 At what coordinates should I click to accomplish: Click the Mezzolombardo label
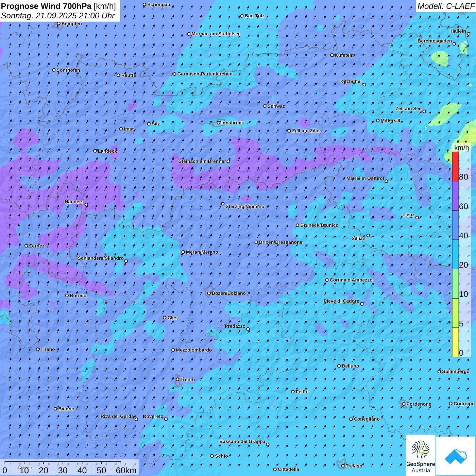tap(194, 350)
